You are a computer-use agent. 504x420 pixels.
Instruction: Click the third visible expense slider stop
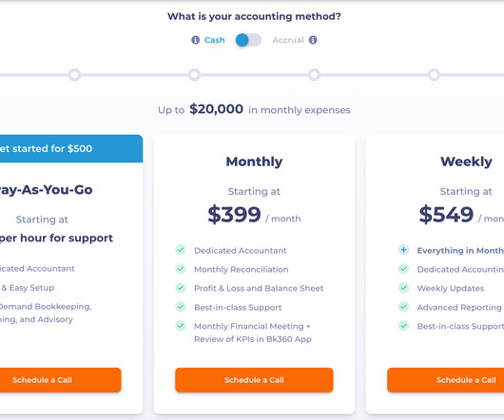pos(314,75)
